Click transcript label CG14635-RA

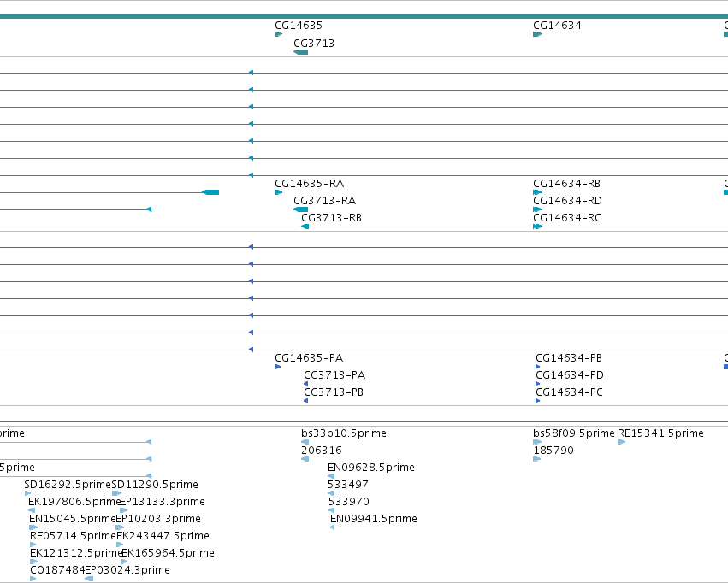pyautogui.click(x=309, y=184)
